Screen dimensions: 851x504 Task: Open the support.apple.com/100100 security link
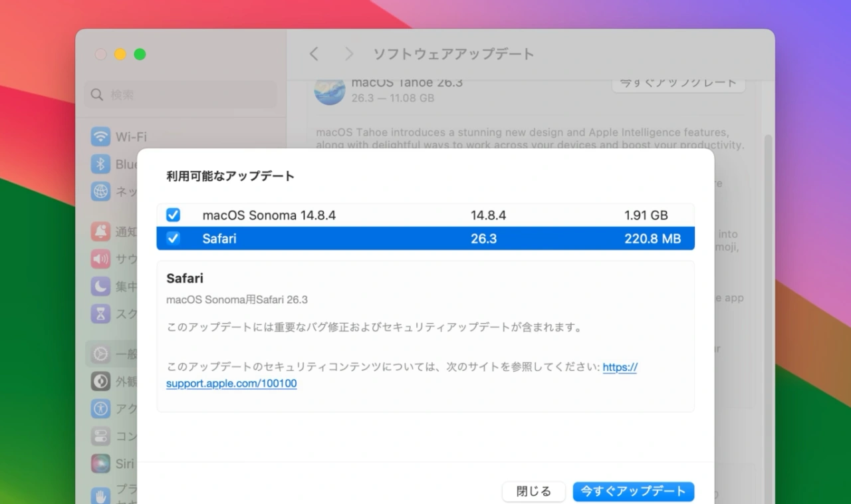231,384
